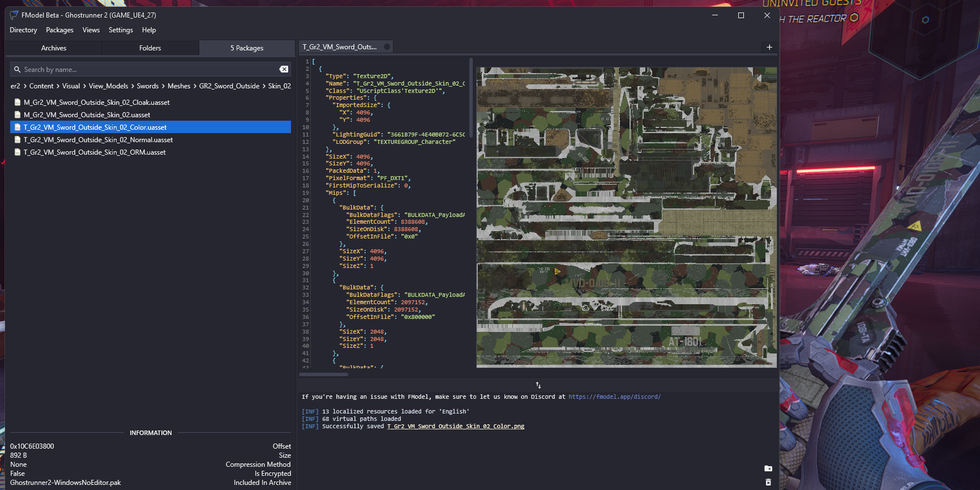Viewport: 980px width, 490px height.
Task: Navigate to er2 in the breadcrumb
Action: [x=15, y=86]
